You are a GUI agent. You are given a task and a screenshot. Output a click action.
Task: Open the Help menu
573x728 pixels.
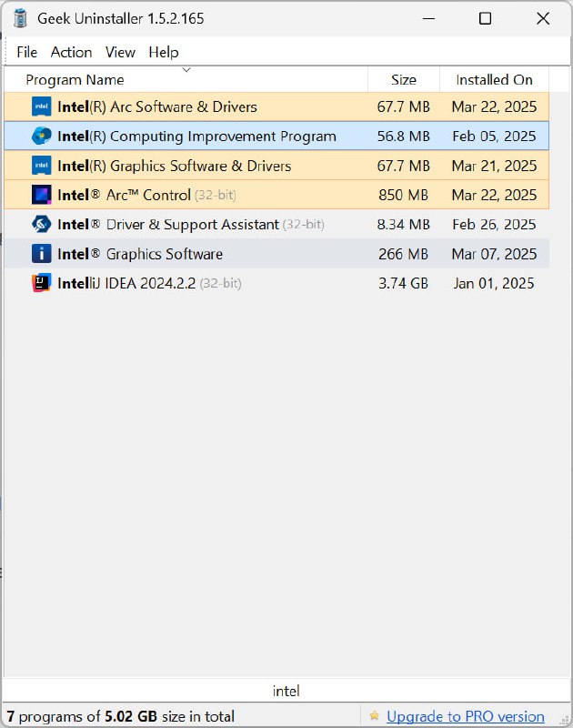click(164, 52)
